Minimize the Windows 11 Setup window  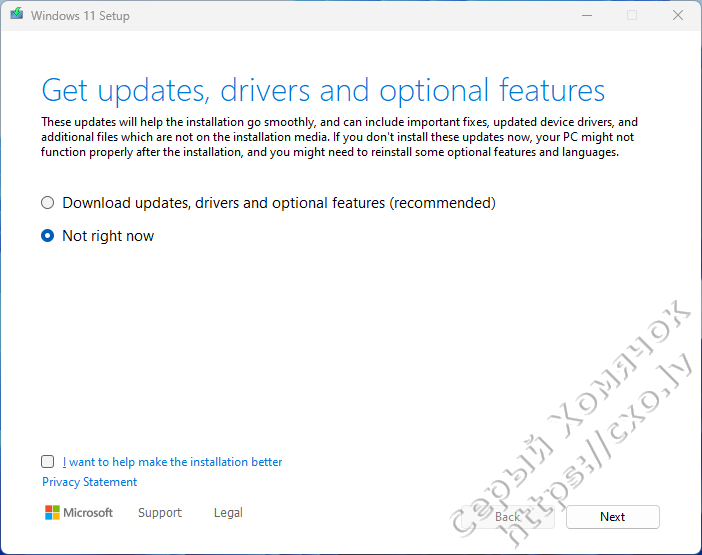coord(587,16)
